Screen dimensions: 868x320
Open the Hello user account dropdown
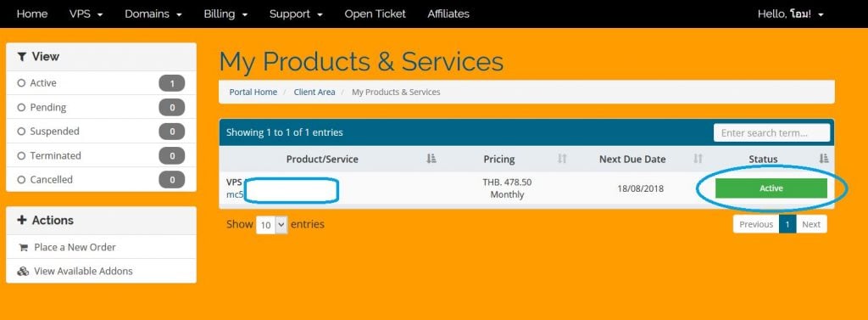click(x=791, y=14)
